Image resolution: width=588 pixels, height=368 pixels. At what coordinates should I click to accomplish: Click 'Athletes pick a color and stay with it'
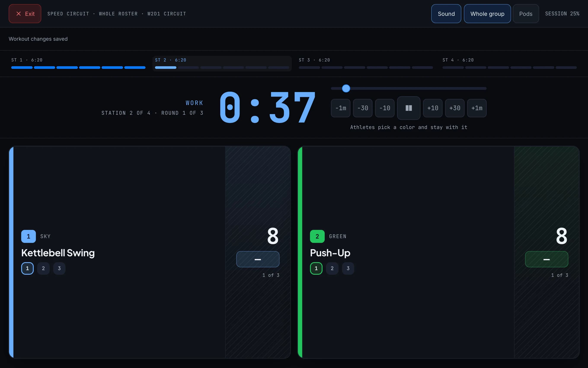(x=409, y=127)
